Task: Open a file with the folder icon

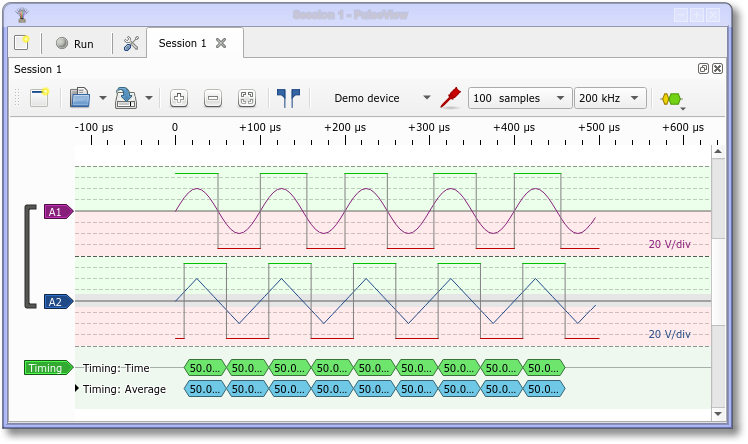Action: (x=80, y=98)
